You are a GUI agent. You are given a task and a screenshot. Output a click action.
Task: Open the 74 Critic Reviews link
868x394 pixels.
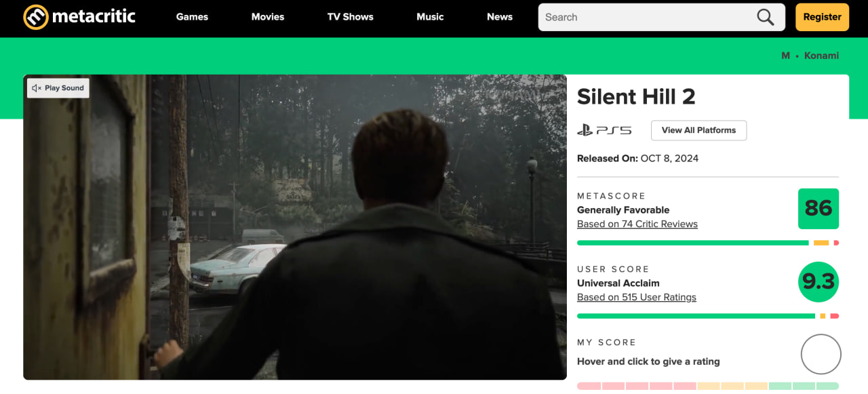(x=637, y=224)
